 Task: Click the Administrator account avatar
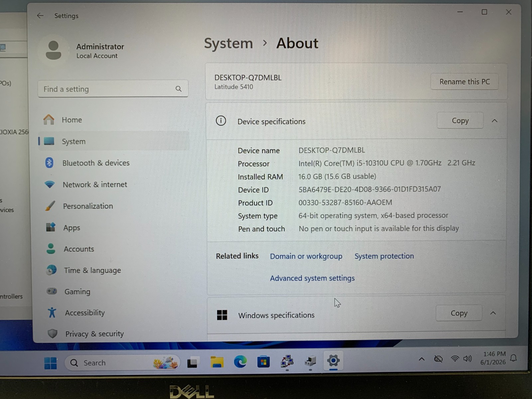54,50
